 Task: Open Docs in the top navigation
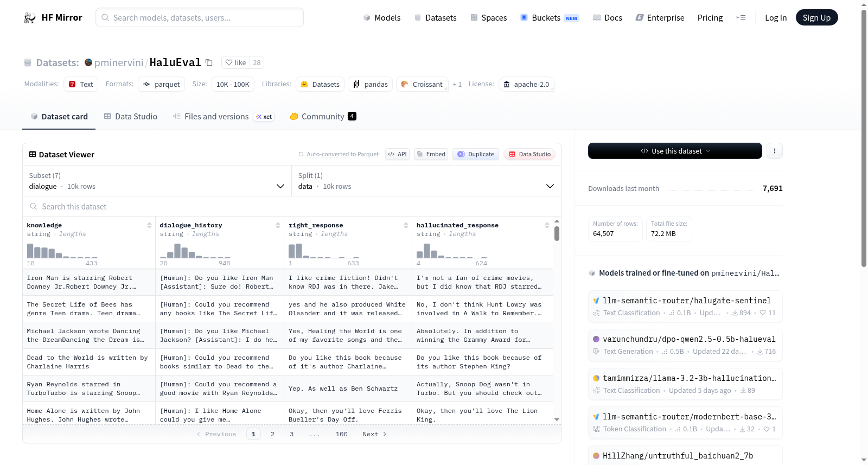pyautogui.click(x=608, y=18)
